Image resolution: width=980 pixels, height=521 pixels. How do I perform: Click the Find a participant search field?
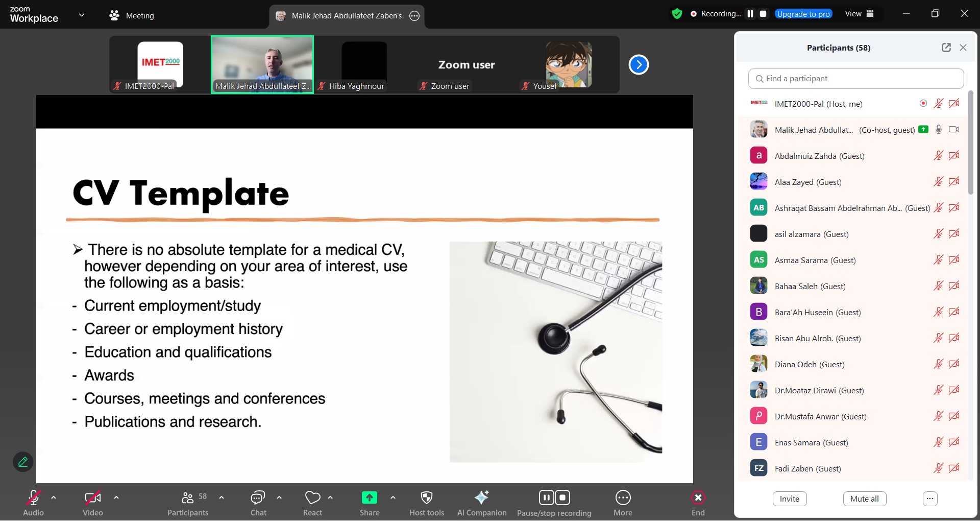(x=856, y=79)
